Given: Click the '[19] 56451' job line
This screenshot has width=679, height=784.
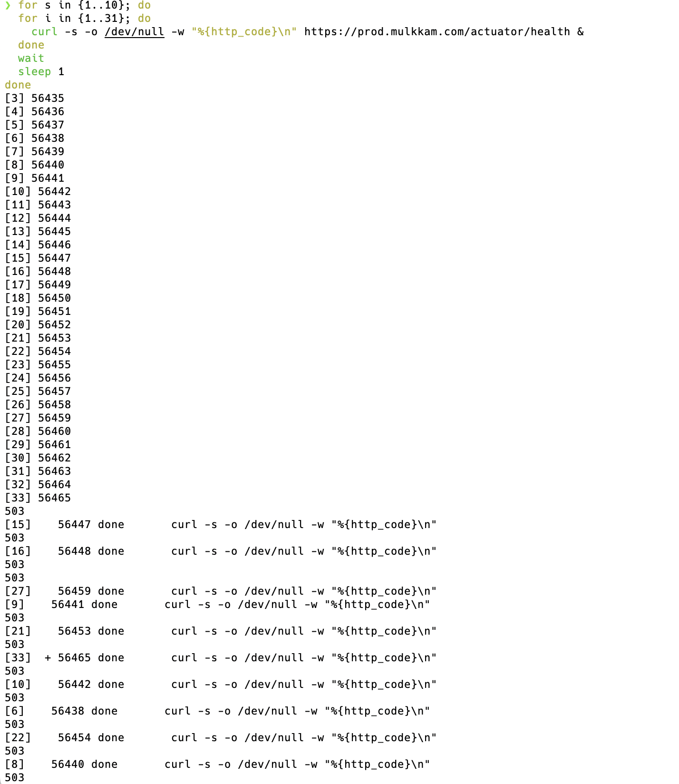Looking at the screenshot, I should pyautogui.click(x=38, y=311).
